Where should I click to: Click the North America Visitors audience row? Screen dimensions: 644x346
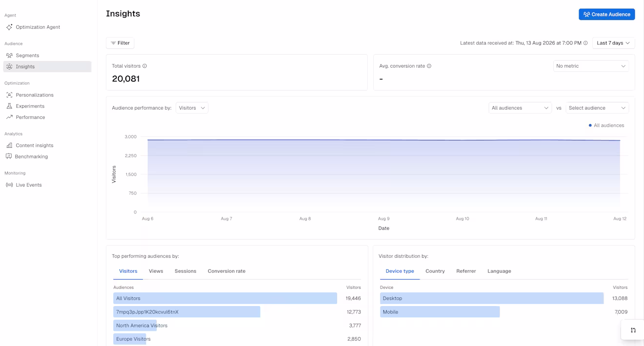click(237, 326)
